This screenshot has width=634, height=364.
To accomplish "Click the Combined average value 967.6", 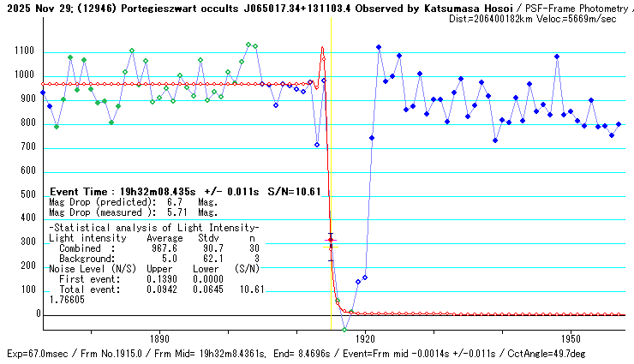I will (x=164, y=248).
